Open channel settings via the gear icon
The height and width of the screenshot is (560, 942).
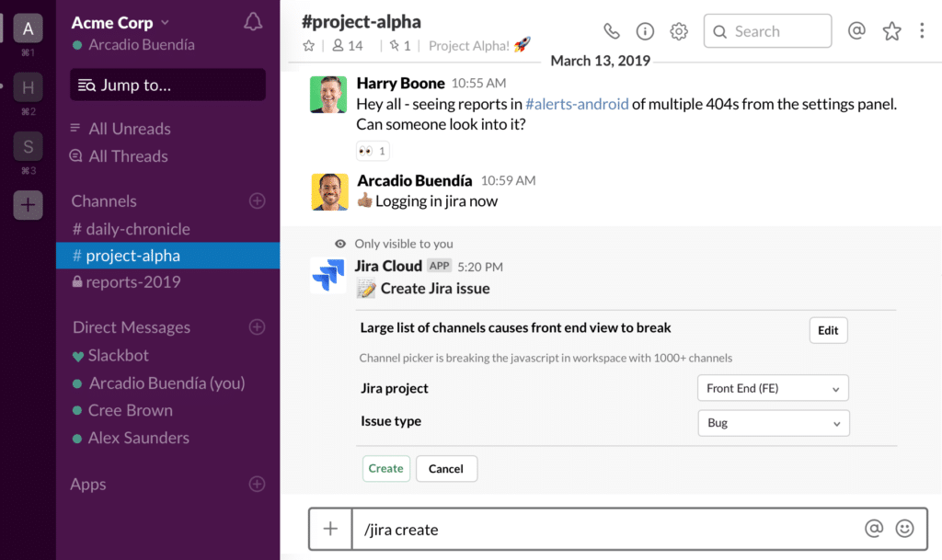(x=678, y=30)
